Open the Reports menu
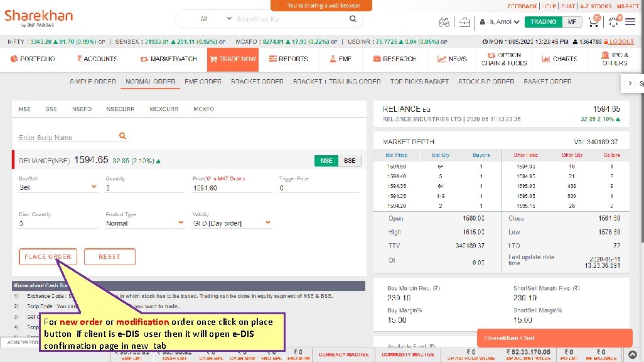The image size is (644, 362). (288, 59)
